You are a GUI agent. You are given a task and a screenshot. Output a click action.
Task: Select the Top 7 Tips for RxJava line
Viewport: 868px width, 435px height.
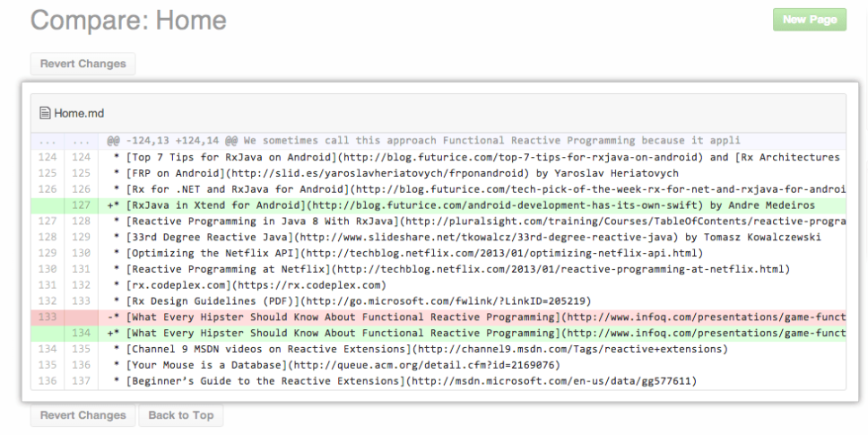(438, 157)
